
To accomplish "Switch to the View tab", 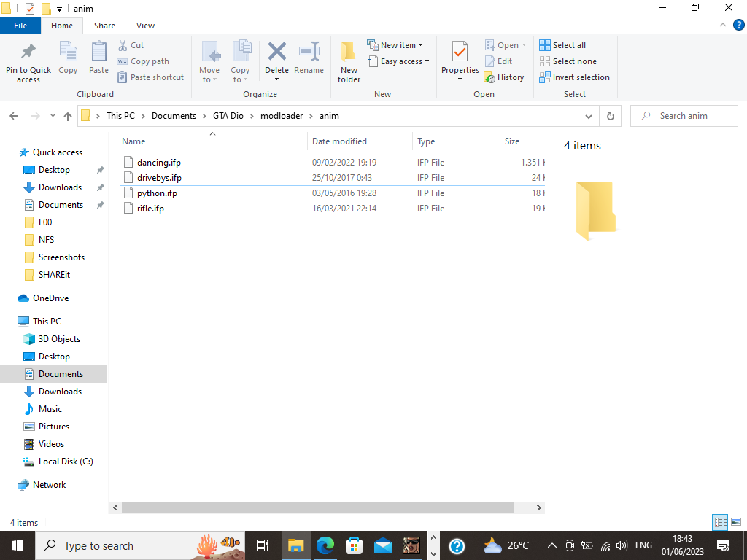I will tap(145, 26).
